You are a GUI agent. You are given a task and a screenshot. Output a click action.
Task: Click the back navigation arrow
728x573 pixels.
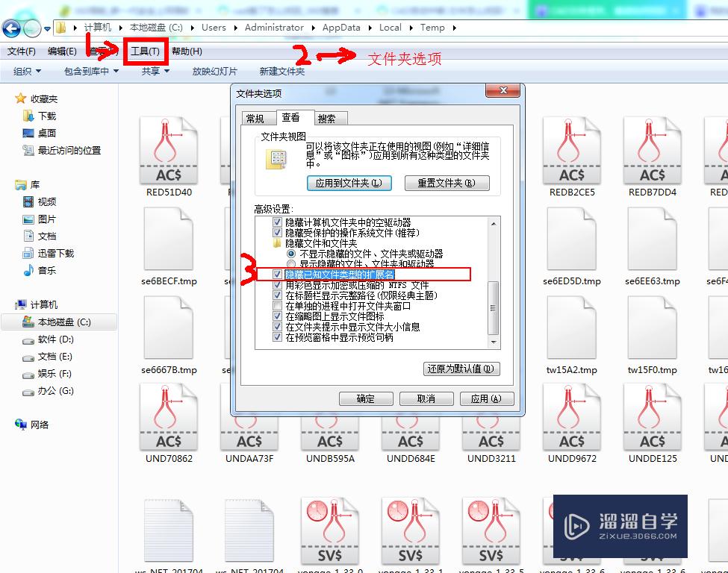tap(12, 28)
